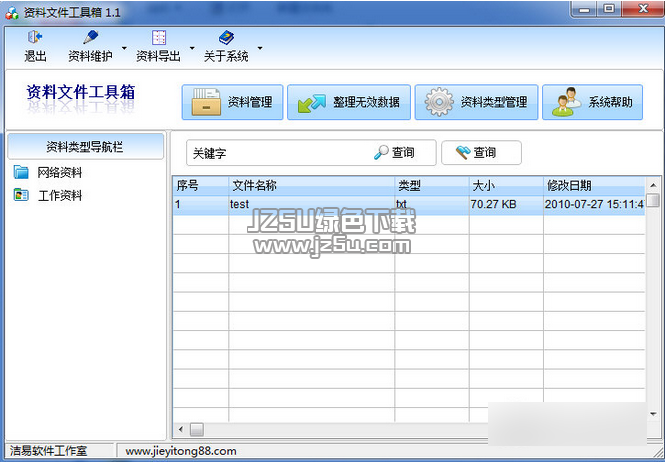Click the 资料维护 pen icon
Image resolution: width=665 pixels, height=462 pixels.
click(x=90, y=37)
